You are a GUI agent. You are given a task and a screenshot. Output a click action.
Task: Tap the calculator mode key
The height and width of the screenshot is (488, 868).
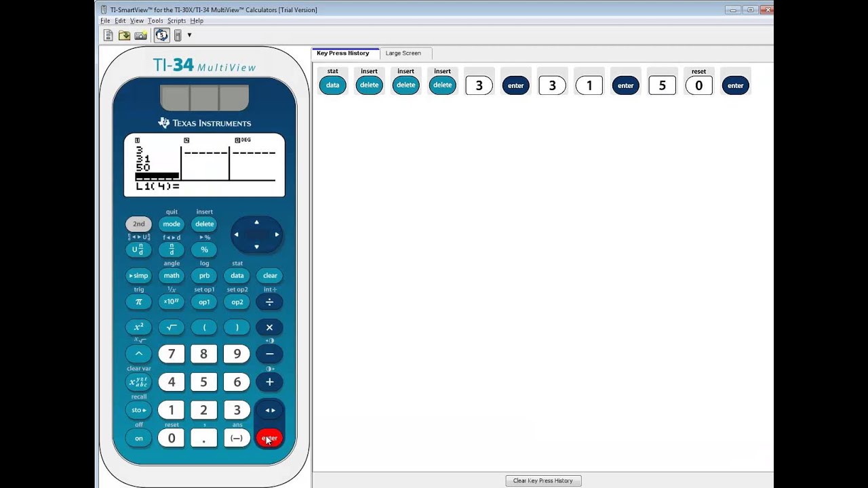[x=172, y=224]
